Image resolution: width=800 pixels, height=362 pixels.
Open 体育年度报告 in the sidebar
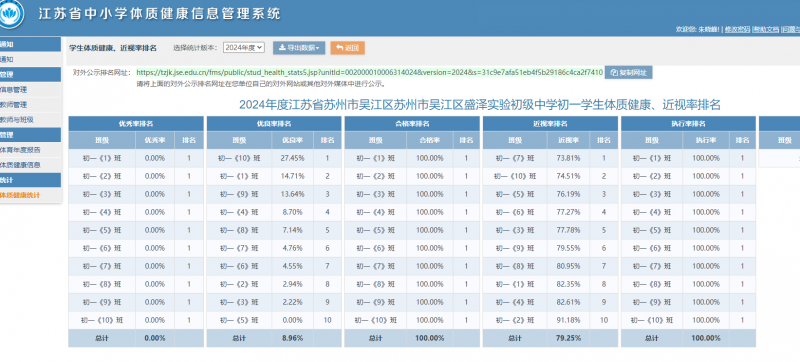pyautogui.click(x=31, y=150)
